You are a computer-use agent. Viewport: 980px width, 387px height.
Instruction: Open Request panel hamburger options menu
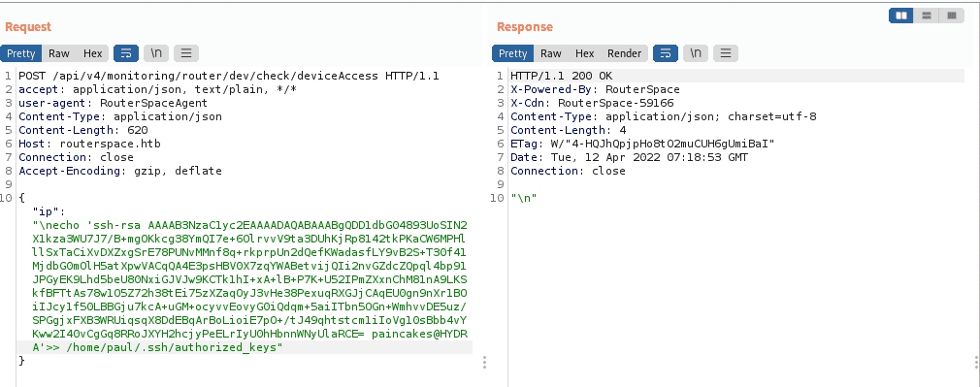click(x=186, y=53)
